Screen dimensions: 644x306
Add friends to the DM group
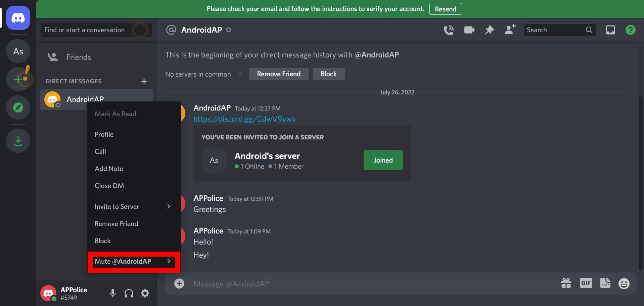(x=510, y=30)
